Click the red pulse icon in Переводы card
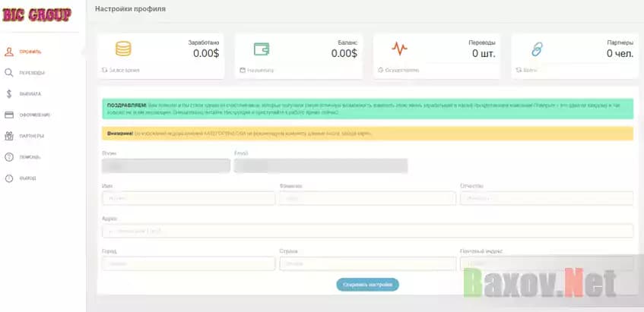Viewport: 644px width, 312px height. pos(399,49)
